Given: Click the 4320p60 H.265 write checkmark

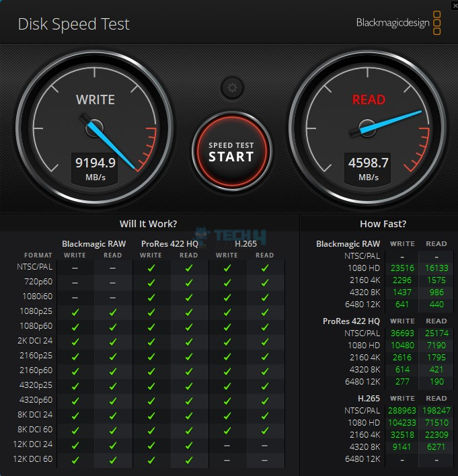Looking at the screenshot, I should pyautogui.click(x=227, y=401).
